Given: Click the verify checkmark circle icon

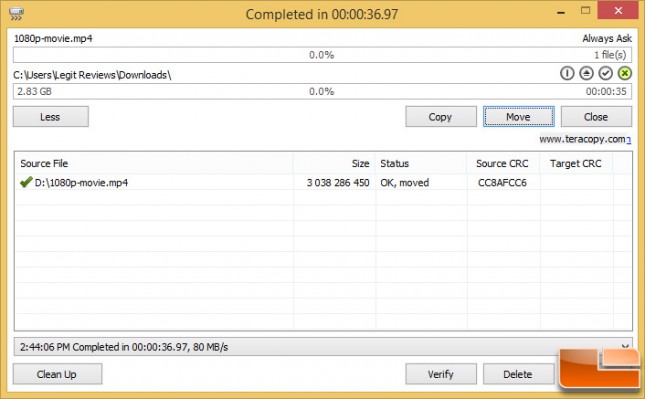Looking at the screenshot, I should (605, 73).
